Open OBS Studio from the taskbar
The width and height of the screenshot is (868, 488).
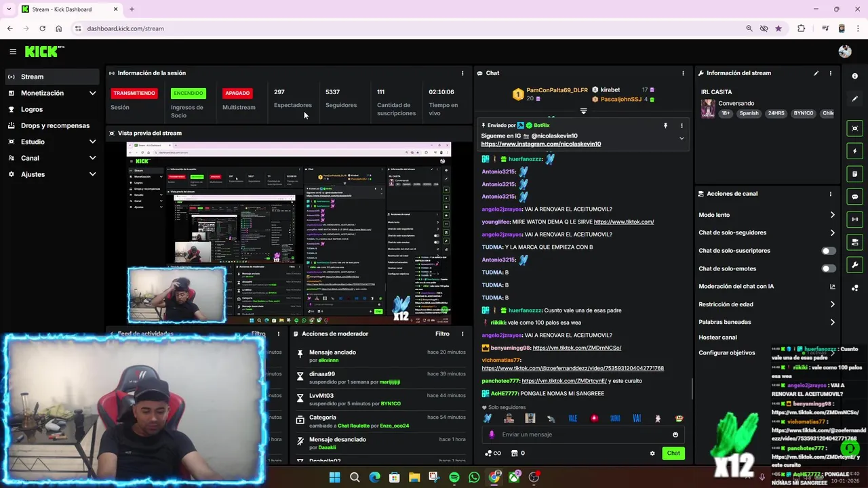[534, 477]
